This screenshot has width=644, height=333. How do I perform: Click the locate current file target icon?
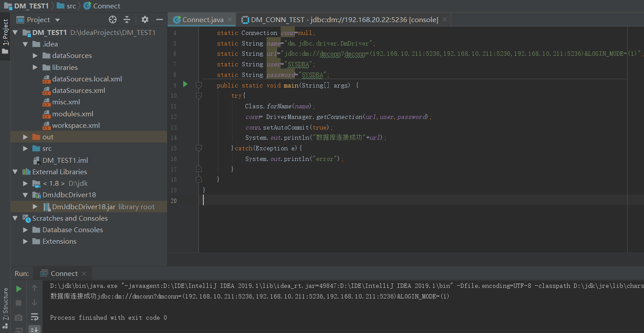113,19
